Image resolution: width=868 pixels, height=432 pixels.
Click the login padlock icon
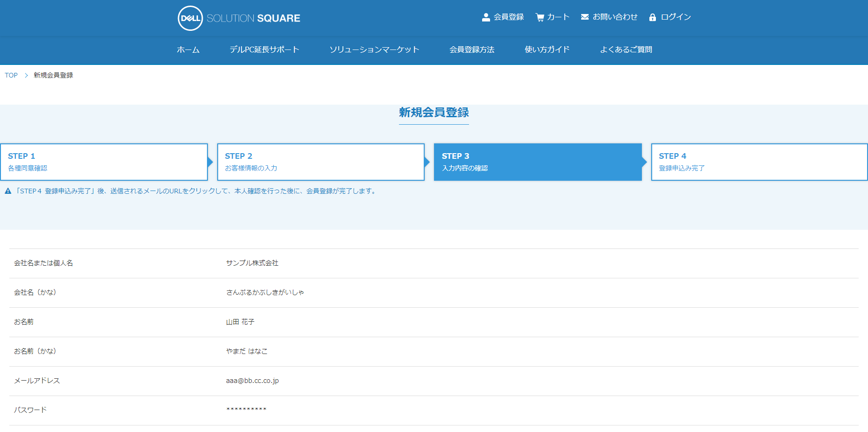click(653, 17)
